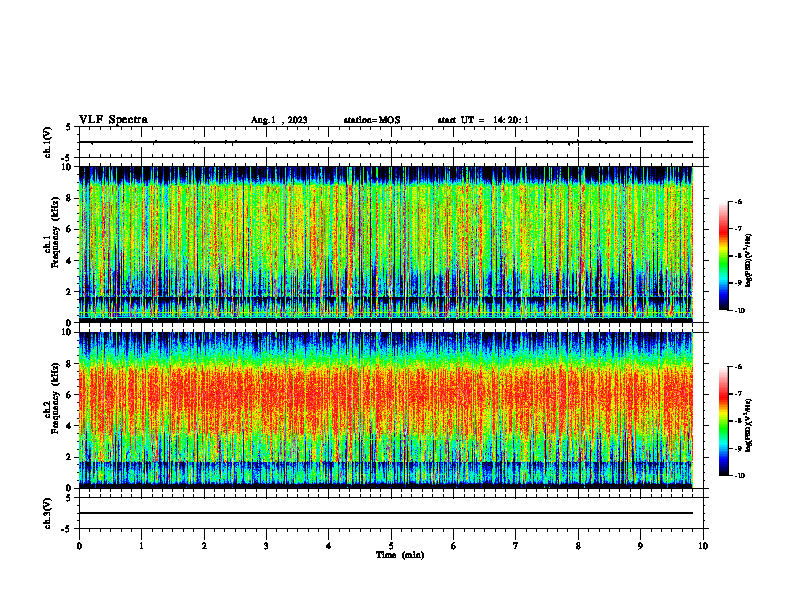Screen dimensions: 792x612
Task: Click time axis tick label "5"
Action: (391, 546)
